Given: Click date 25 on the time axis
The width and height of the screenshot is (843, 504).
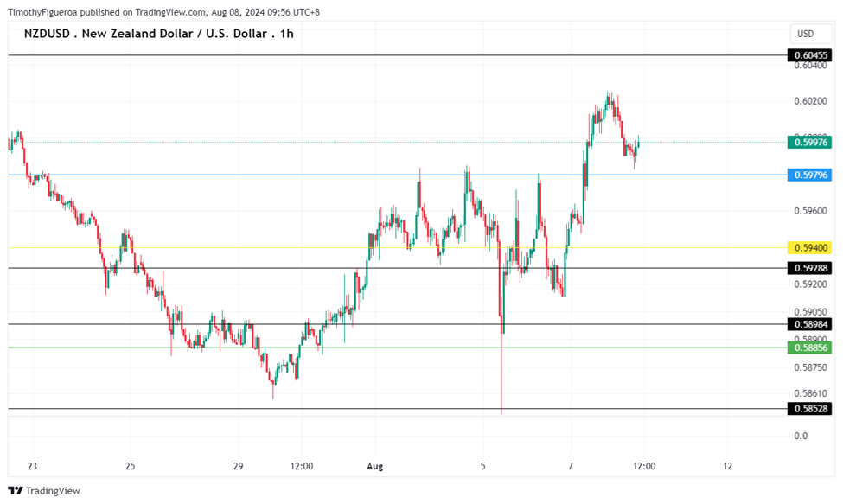Looking at the screenshot, I should coord(130,466).
